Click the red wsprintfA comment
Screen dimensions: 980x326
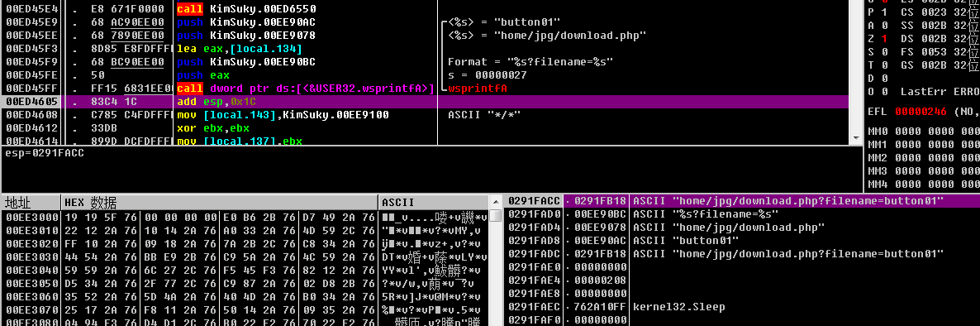478,89
